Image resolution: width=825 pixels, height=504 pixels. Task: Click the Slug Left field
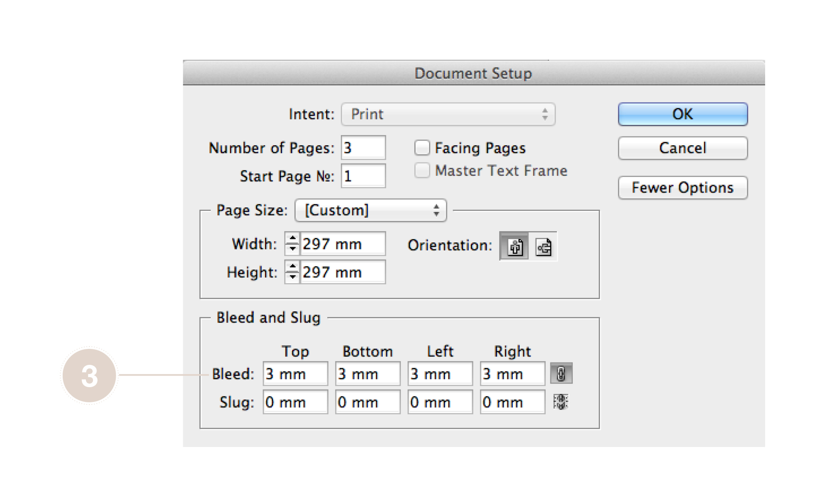(440, 402)
